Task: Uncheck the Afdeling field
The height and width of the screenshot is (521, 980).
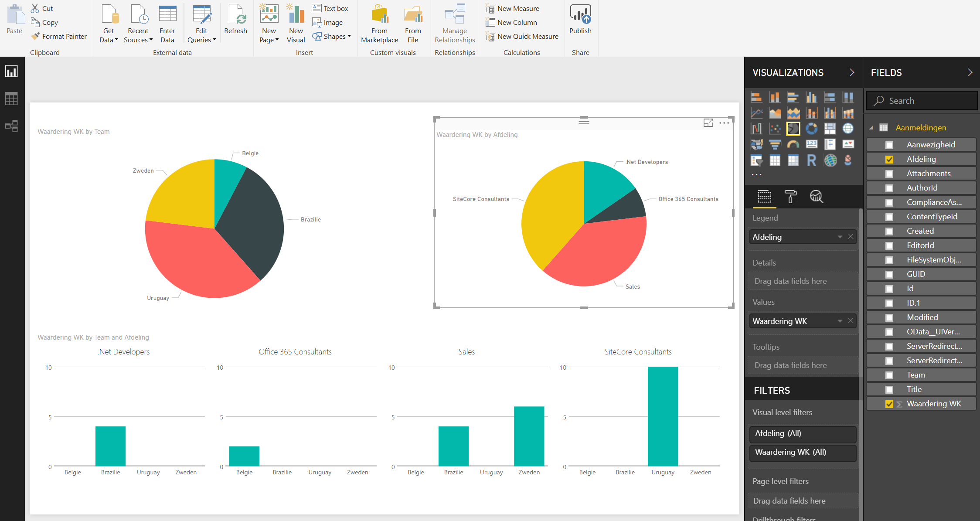Action: tap(889, 159)
